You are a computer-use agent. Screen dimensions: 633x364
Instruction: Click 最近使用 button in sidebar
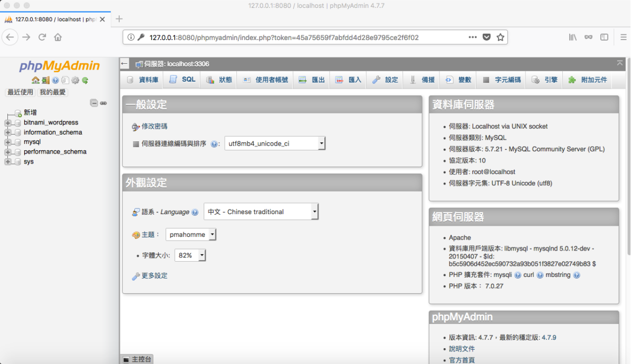(20, 92)
